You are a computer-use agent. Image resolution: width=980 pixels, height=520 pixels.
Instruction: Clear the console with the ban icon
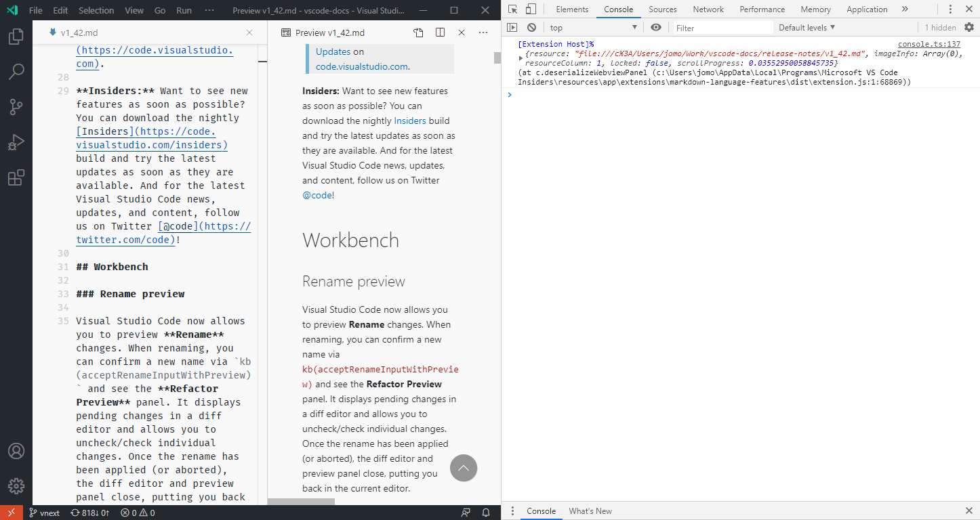(x=531, y=27)
